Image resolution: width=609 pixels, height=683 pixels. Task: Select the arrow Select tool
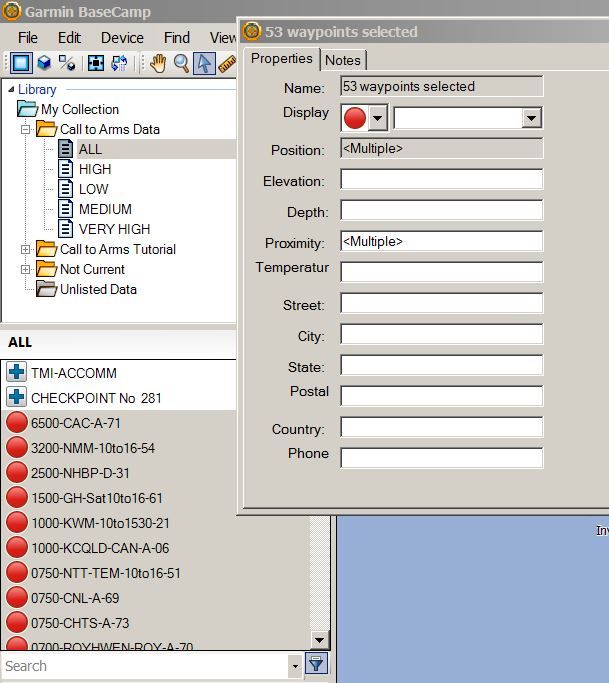(x=204, y=63)
